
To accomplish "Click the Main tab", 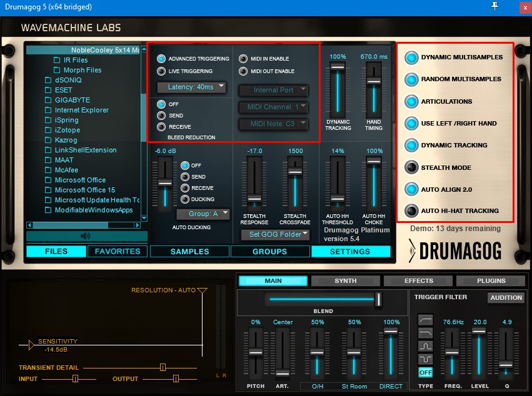I will pos(273,280).
